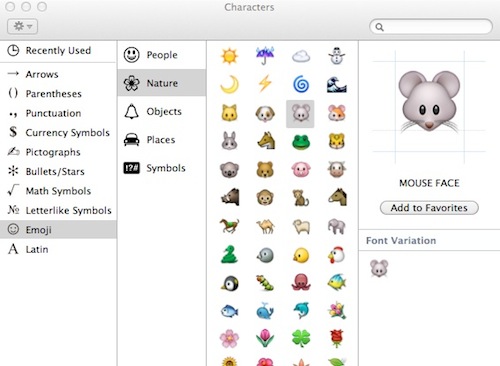This screenshot has height=366, width=500.
Task: Select the red rose emoji
Action: 337,338
